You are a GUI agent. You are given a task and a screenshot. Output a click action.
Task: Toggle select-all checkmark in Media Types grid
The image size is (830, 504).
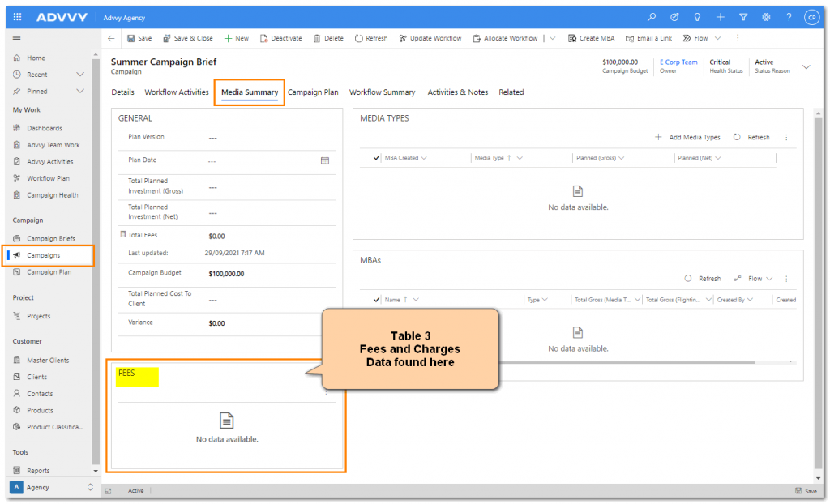tap(376, 158)
